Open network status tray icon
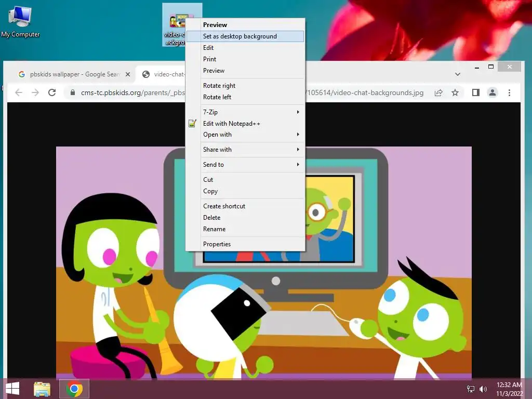 pos(471,389)
